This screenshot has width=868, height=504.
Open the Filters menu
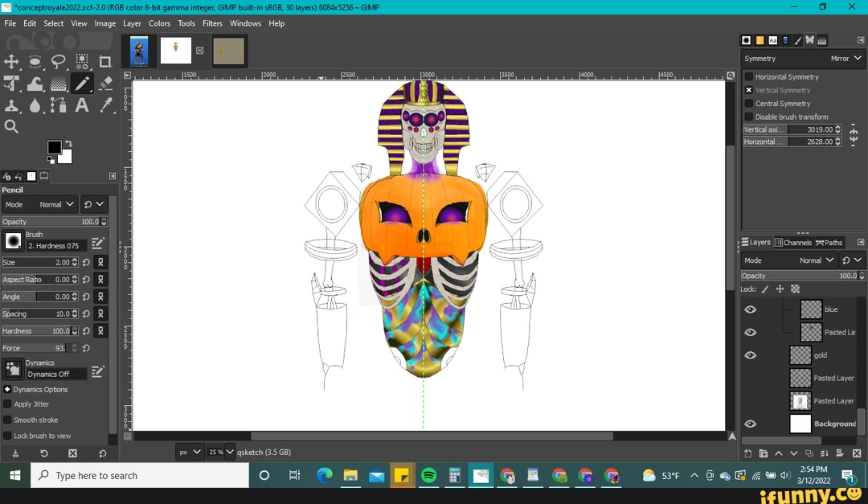click(x=212, y=23)
